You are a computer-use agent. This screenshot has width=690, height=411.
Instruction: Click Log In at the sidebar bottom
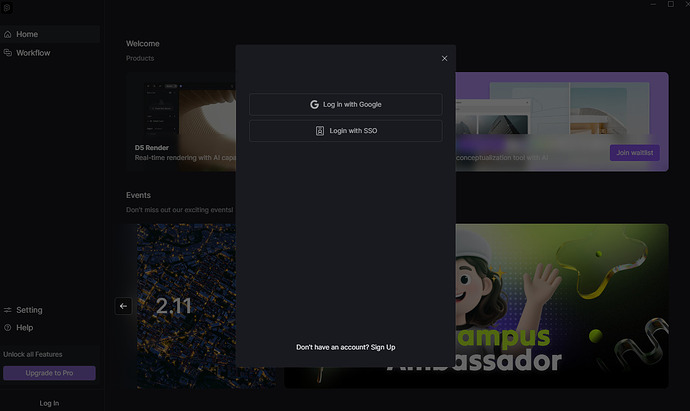coord(49,403)
